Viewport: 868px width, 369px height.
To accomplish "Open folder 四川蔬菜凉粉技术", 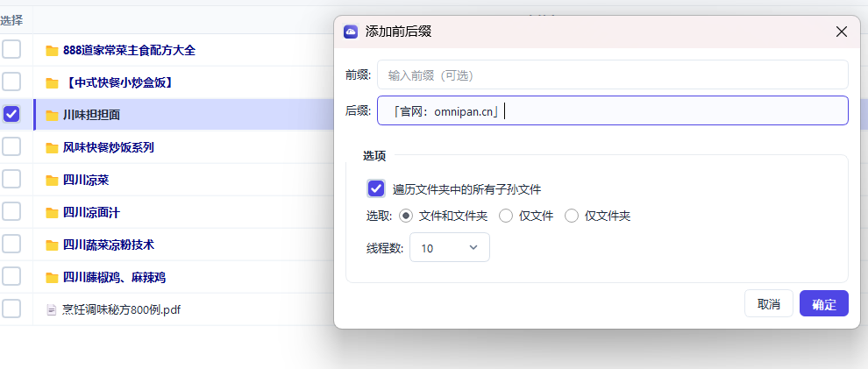I will coord(109,245).
